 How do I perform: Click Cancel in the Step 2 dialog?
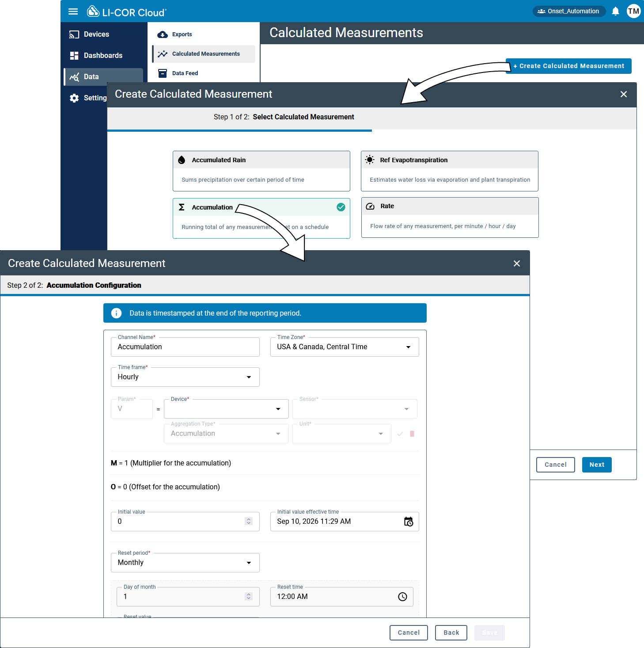409,633
